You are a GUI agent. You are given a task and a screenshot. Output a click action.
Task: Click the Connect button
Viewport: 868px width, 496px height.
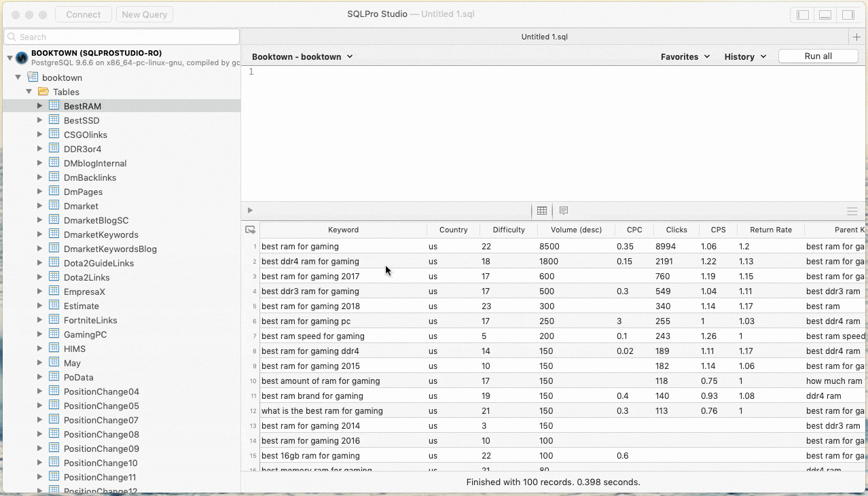[x=84, y=14]
